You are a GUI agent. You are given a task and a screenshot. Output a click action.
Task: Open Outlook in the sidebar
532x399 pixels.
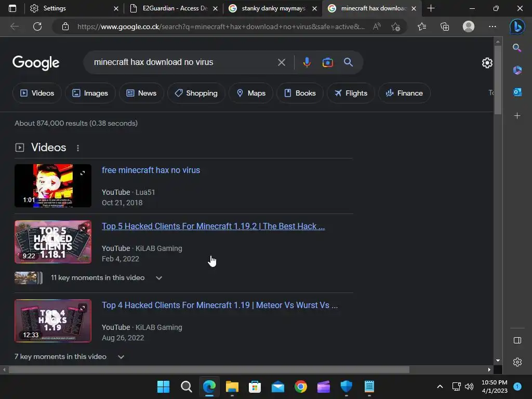517,92
